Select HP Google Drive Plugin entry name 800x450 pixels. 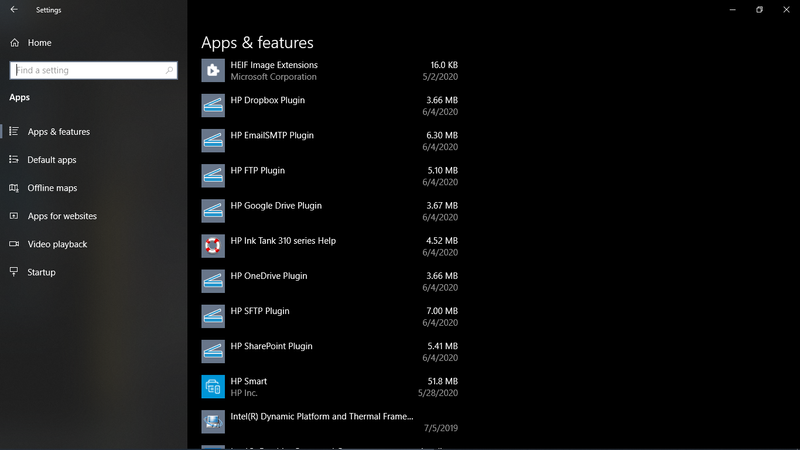(276, 206)
